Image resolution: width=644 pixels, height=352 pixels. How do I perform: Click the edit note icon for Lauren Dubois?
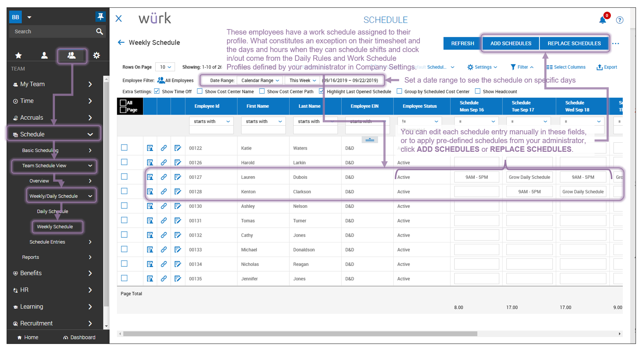pos(178,177)
